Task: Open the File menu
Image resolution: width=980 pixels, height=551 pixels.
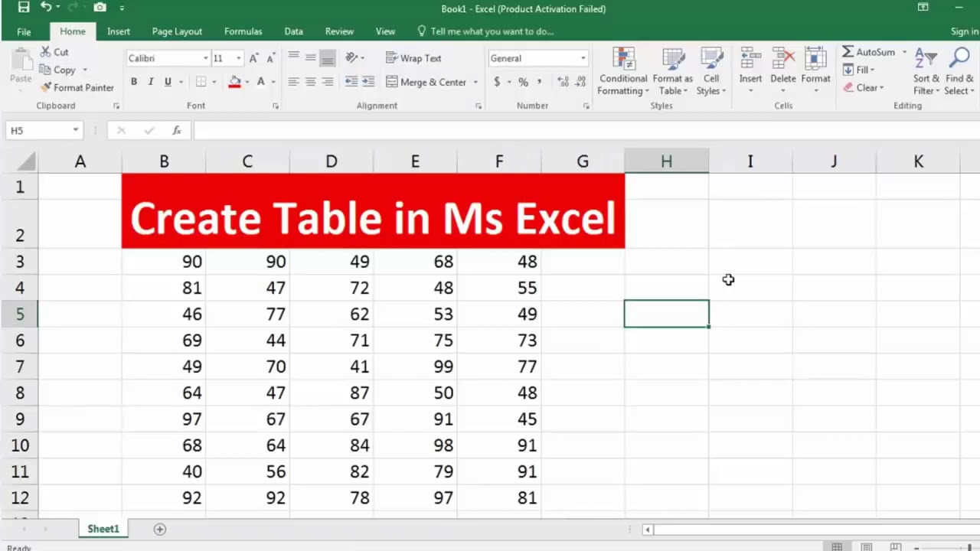Action: (24, 31)
